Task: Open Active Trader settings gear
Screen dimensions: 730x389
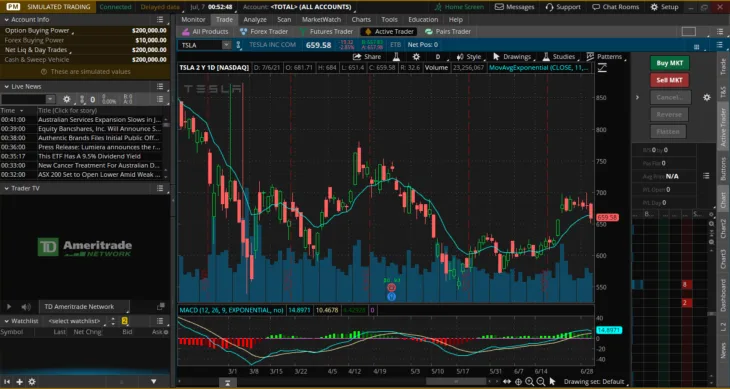Action: 707,97
